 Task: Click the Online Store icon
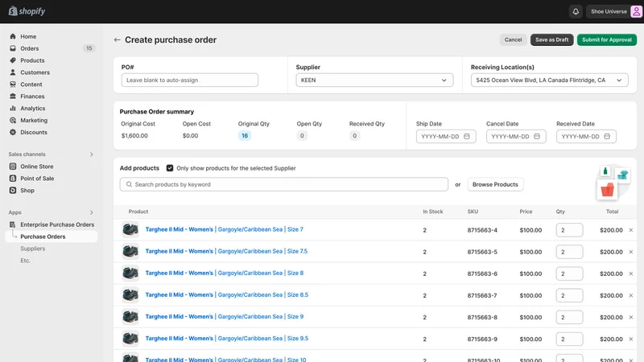click(x=13, y=167)
